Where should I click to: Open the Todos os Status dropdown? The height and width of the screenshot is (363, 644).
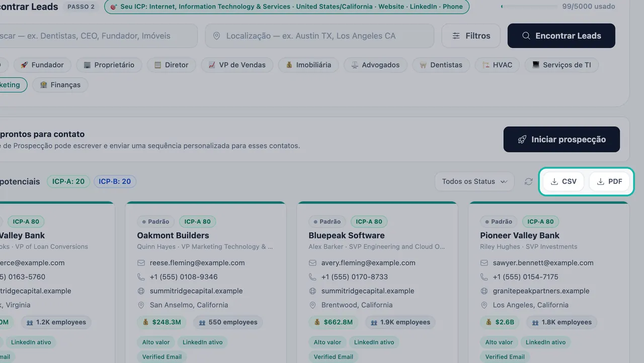coord(474,182)
